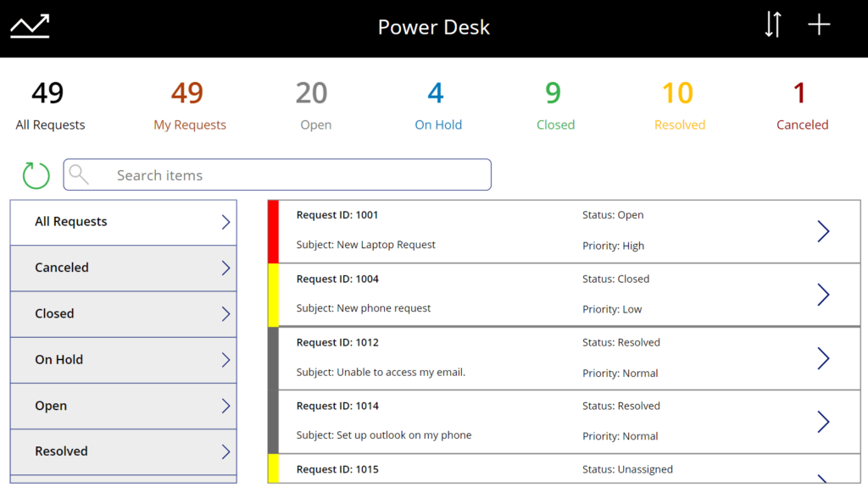Filter by the On Hold count of 4

click(438, 105)
